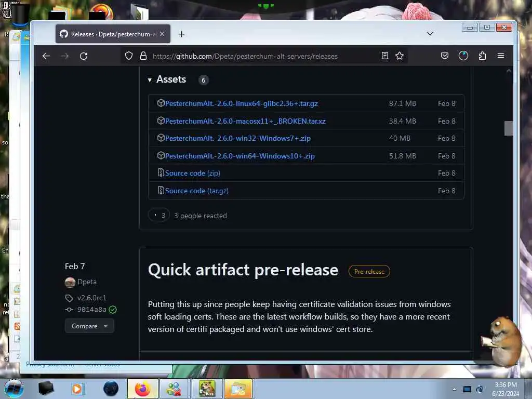Image resolution: width=532 pixels, height=399 pixels.
Task: Open the media player taskbar icon
Action: (77, 389)
